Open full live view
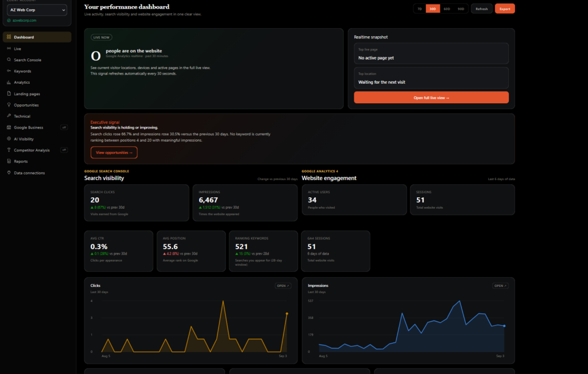 point(431,98)
